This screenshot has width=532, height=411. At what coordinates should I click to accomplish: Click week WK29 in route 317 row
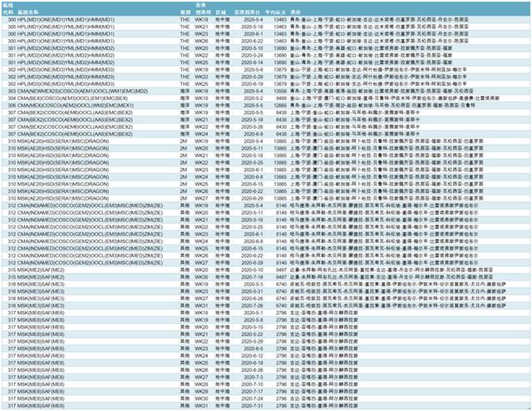click(x=201, y=391)
